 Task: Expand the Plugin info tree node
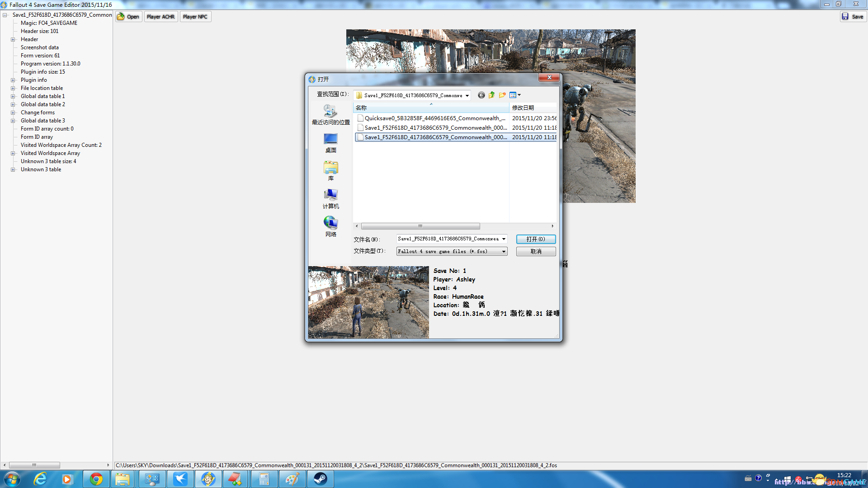(x=13, y=80)
